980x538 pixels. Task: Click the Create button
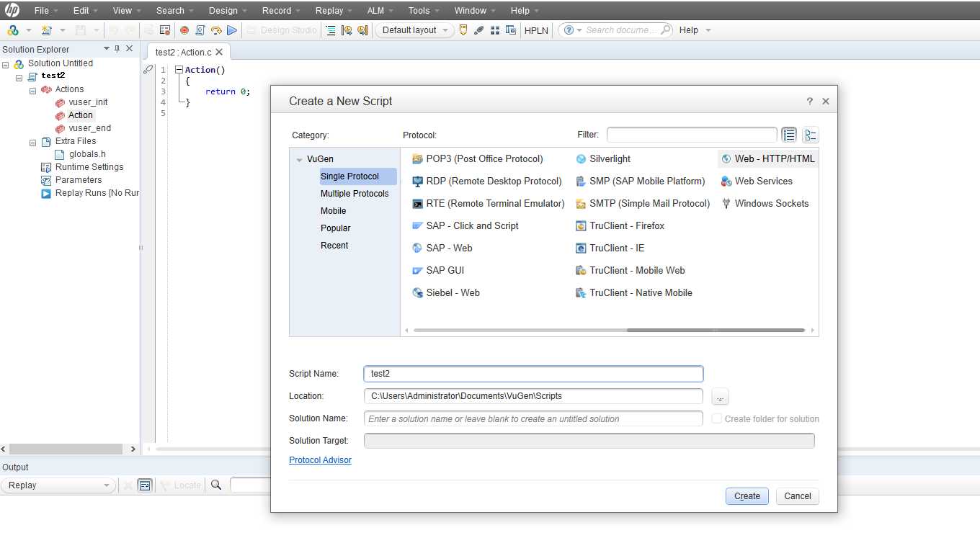747,496
